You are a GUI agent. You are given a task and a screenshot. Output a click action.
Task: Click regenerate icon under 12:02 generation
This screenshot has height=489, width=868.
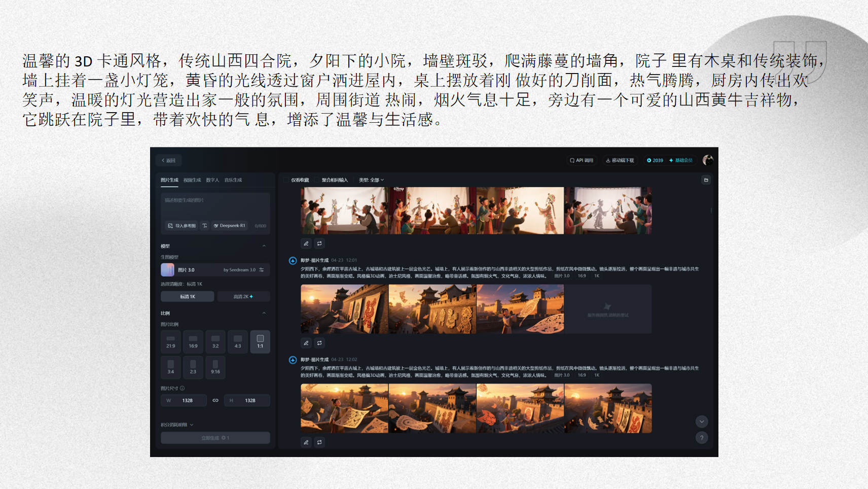coord(319,442)
